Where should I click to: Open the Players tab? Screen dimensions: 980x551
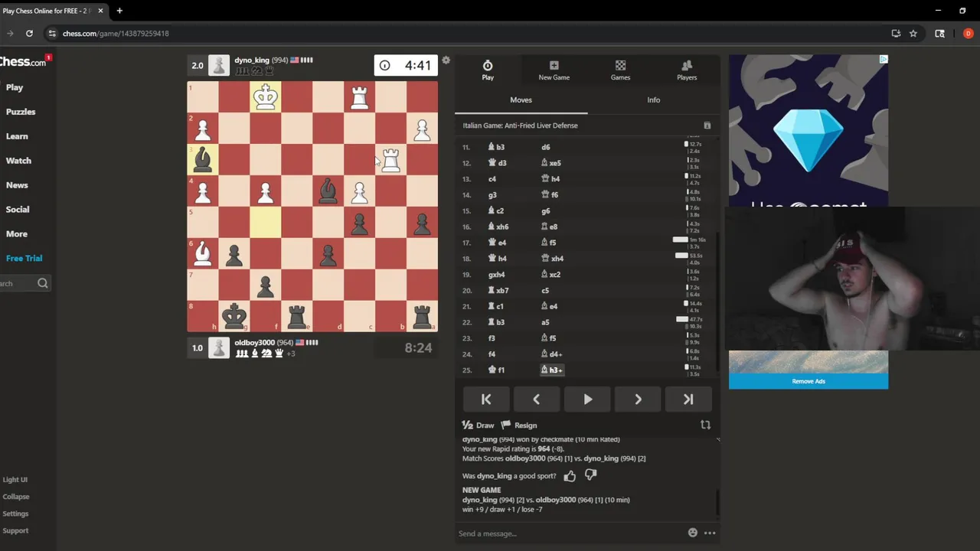click(x=687, y=70)
